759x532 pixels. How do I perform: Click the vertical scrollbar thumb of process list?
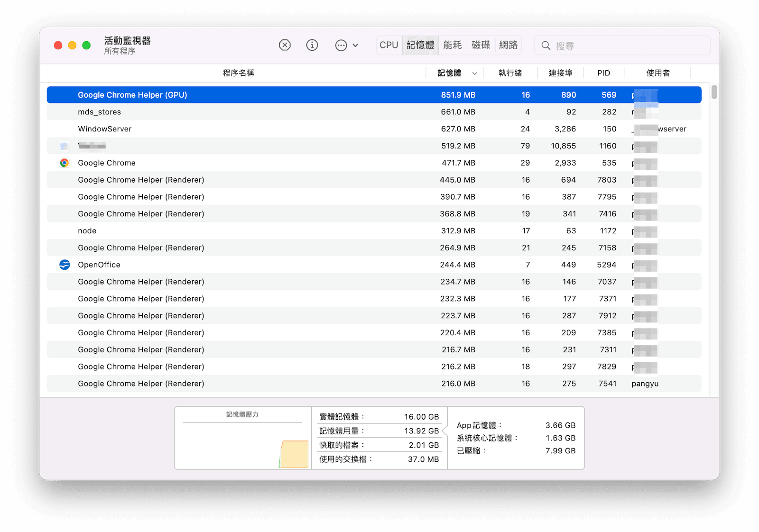[x=714, y=92]
